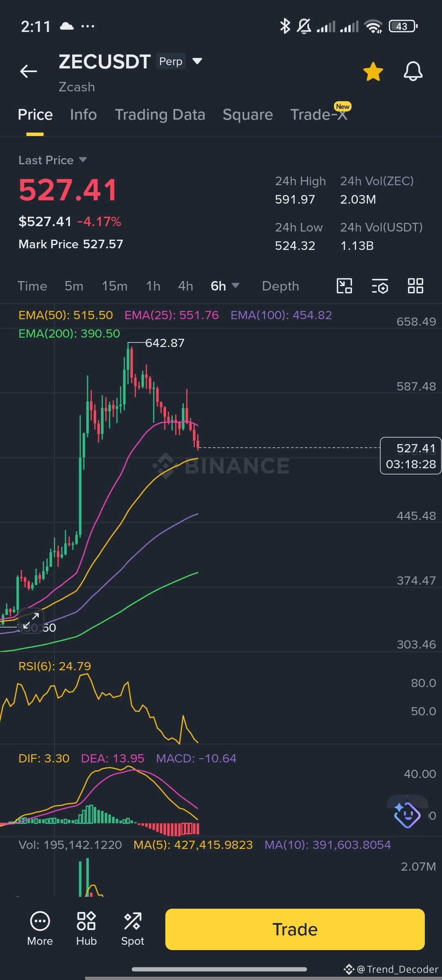Switch to the Price tab
Viewport: 442px width, 980px height.
(35, 115)
